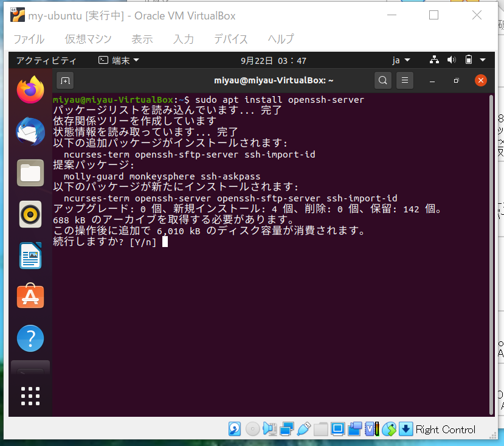Open the terminal hamburger menu
The width and height of the screenshot is (504, 446).
(405, 80)
